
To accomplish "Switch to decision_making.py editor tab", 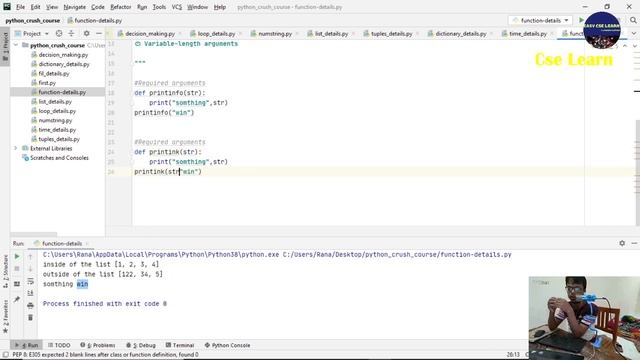I will [149, 33].
